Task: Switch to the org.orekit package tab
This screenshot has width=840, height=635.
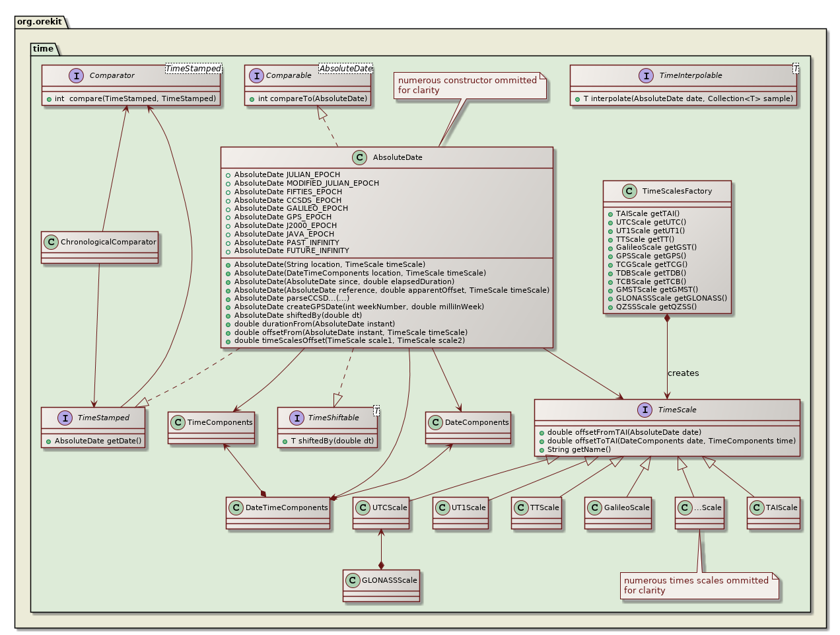Action: [x=40, y=21]
